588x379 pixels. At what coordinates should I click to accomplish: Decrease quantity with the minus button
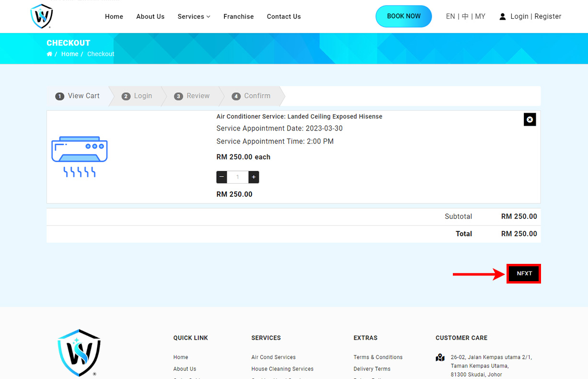[x=221, y=177]
